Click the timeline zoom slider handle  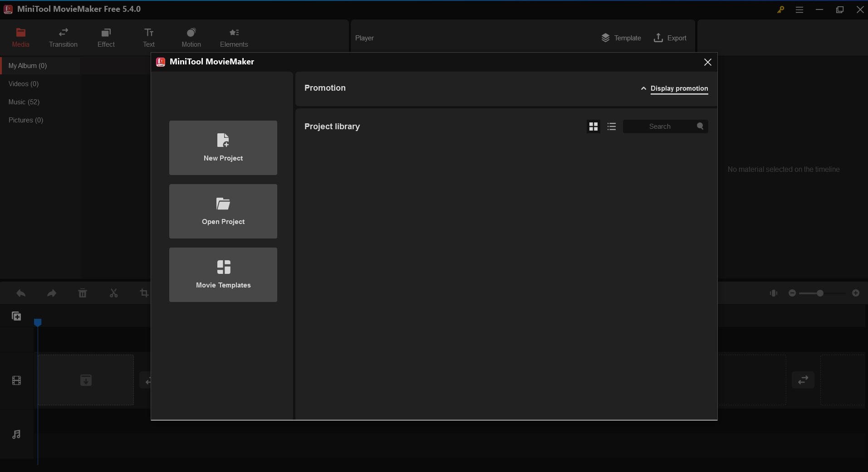tap(820, 293)
